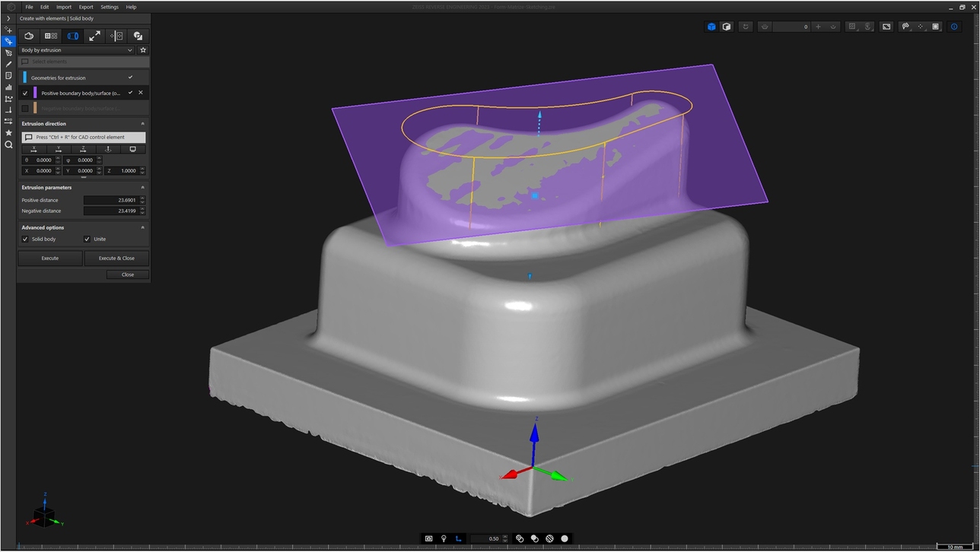
Task: Open the Import menu
Action: (64, 7)
